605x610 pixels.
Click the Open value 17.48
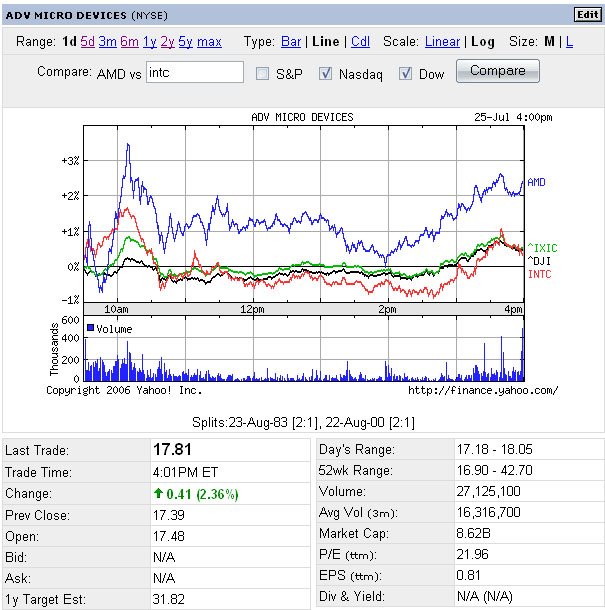point(169,536)
